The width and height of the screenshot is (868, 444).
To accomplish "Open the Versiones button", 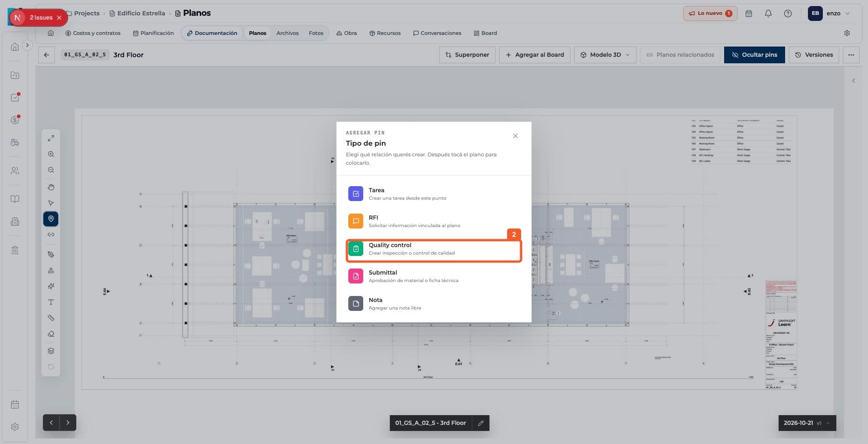I will click(814, 55).
